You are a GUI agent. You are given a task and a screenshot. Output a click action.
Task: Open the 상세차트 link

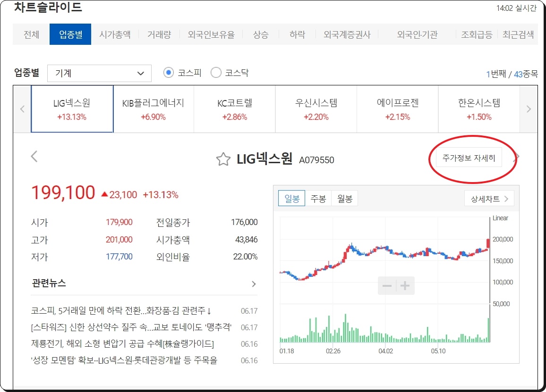(x=489, y=199)
